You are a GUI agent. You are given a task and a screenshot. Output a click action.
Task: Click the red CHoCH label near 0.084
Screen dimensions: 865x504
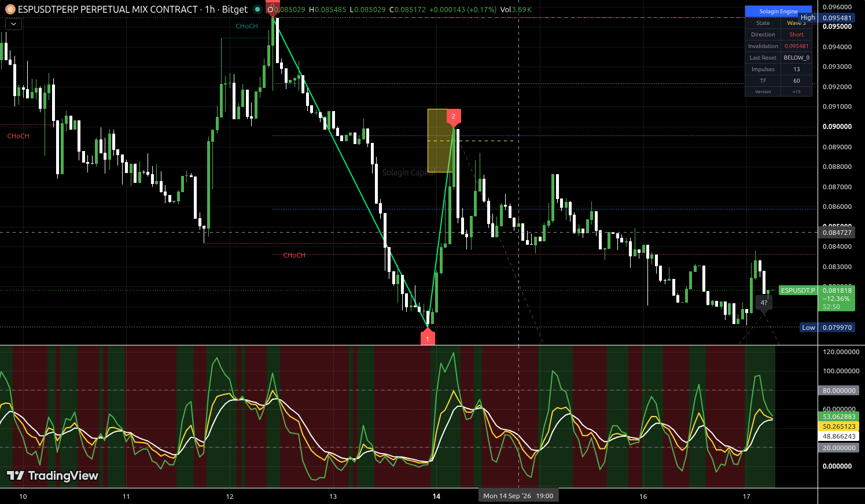click(x=294, y=255)
